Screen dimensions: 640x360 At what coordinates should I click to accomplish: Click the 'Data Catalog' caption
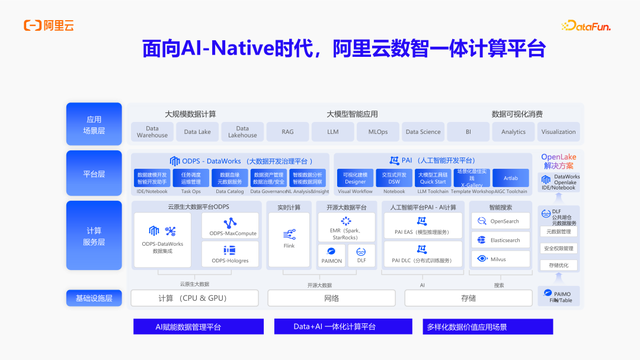click(x=229, y=191)
